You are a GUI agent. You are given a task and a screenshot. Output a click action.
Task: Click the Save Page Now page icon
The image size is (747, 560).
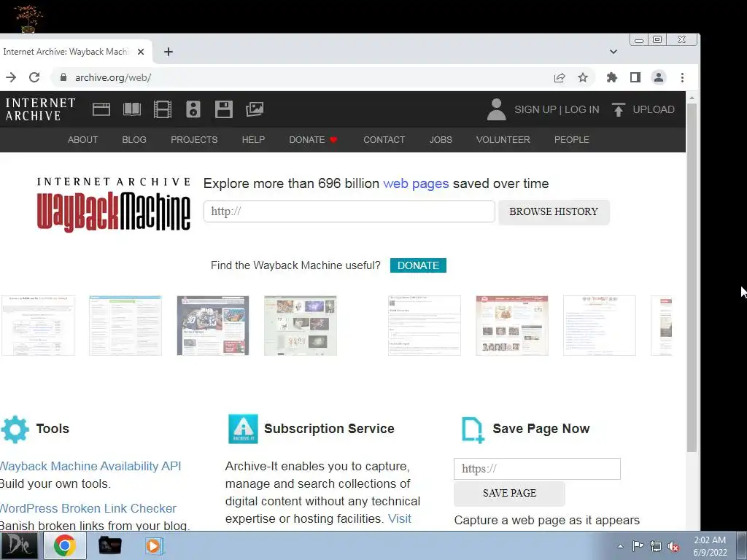(x=472, y=429)
